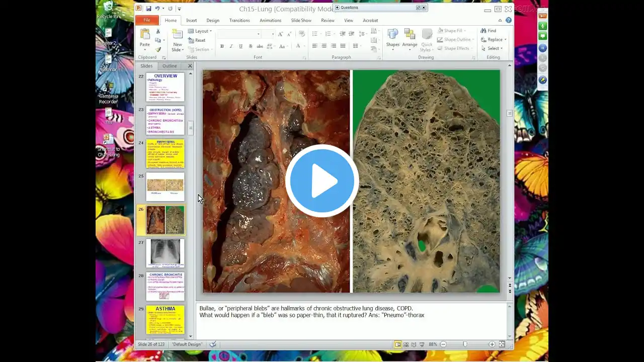Switch to the Insert ribbon tab

[192, 21]
